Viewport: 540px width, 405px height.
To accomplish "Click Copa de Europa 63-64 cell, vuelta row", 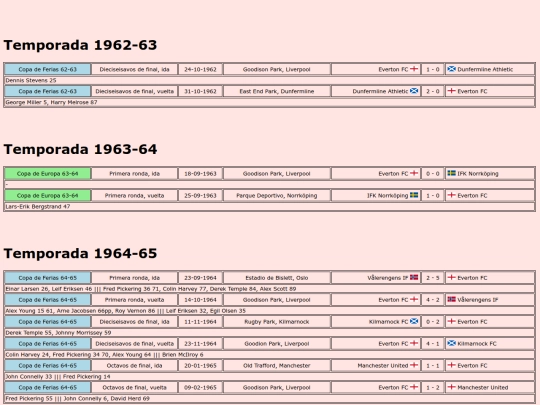I will [48, 196].
